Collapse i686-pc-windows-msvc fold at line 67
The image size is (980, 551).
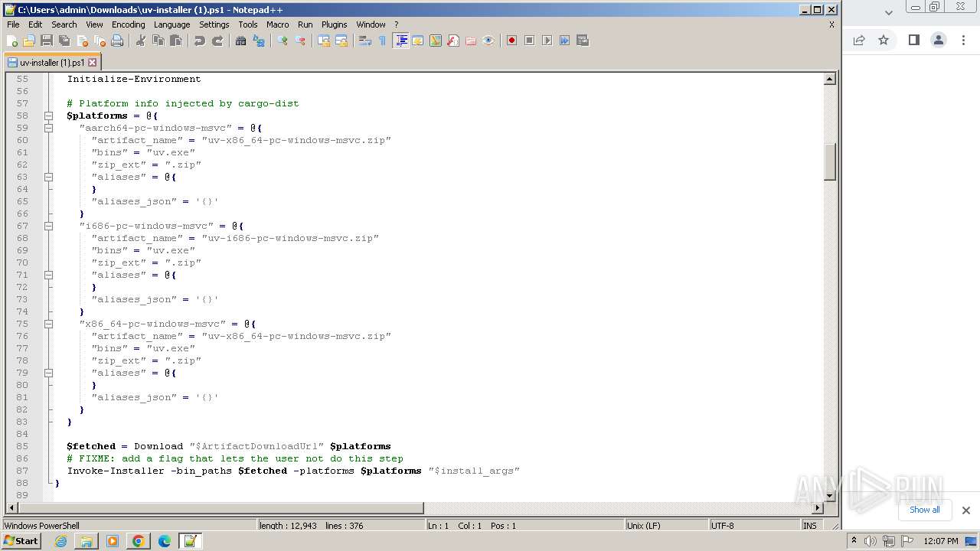[x=48, y=226]
